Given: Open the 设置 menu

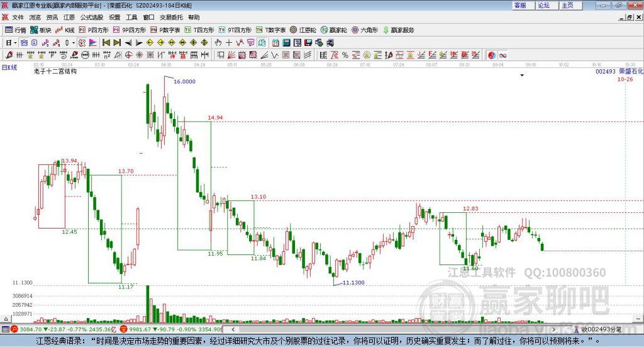Looking at the screenshot, I should tap(114, 17).
